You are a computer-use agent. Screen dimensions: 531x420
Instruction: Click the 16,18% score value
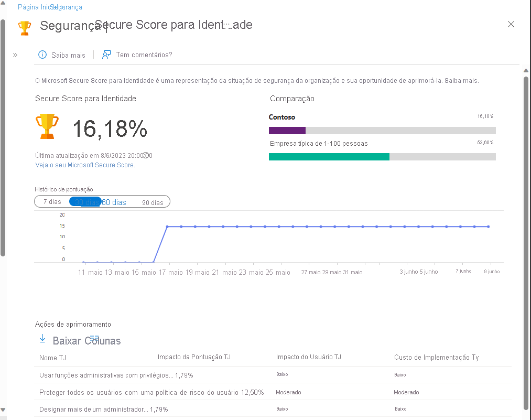point(110,129)
